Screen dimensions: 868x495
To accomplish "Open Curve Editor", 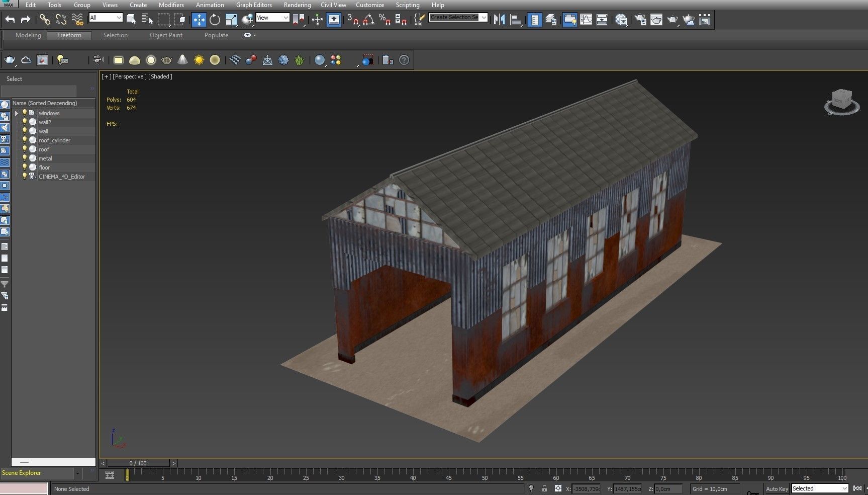I will [x=586, y=20].
